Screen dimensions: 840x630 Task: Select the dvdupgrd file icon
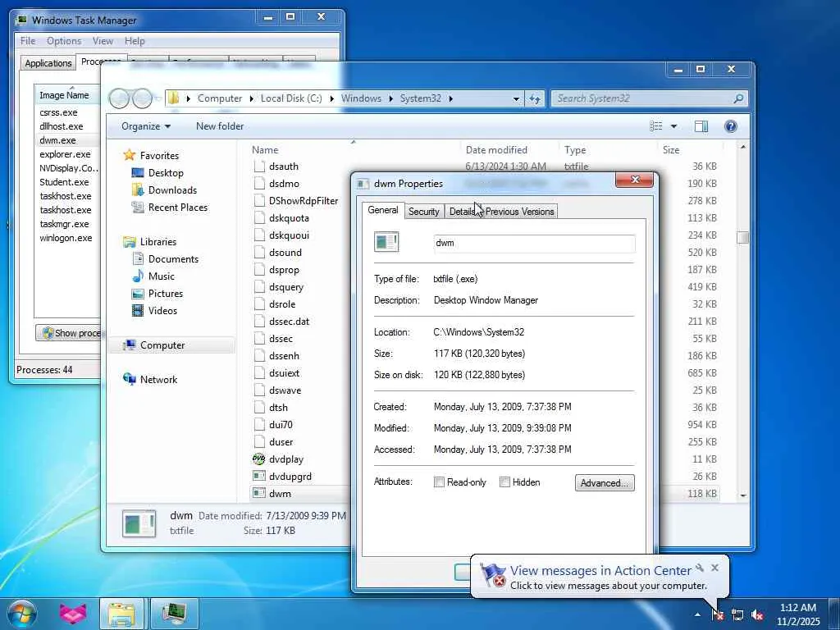(x=258, y=477)
